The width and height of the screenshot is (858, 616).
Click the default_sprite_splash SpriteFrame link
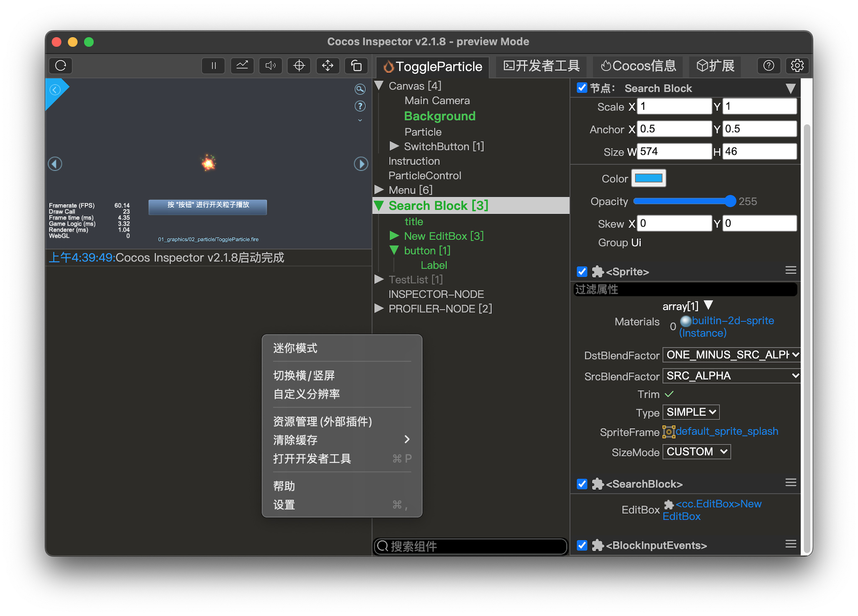pos(726,431)
